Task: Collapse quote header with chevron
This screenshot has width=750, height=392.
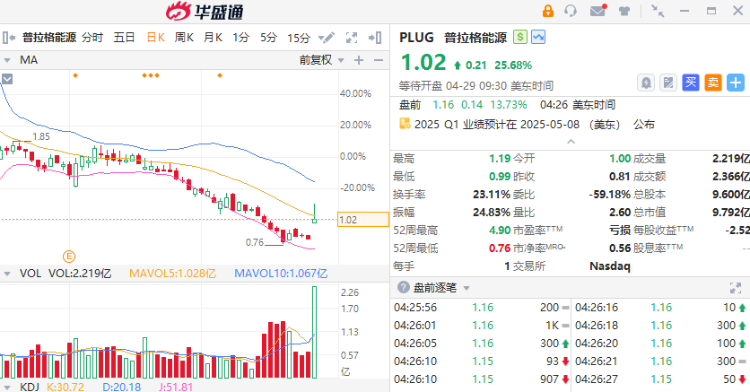Action: (x=571, y=142)
